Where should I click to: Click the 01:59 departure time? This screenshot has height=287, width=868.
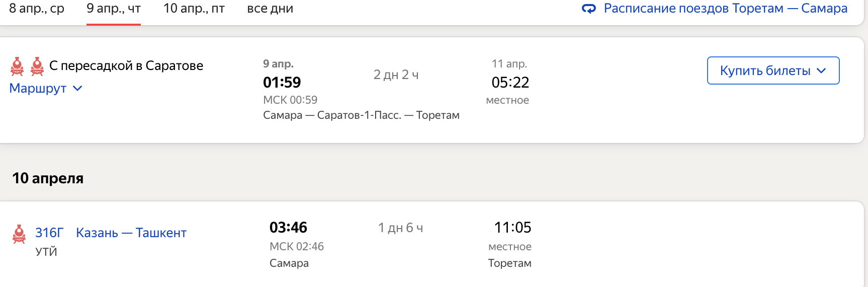(x=282, y=82)
